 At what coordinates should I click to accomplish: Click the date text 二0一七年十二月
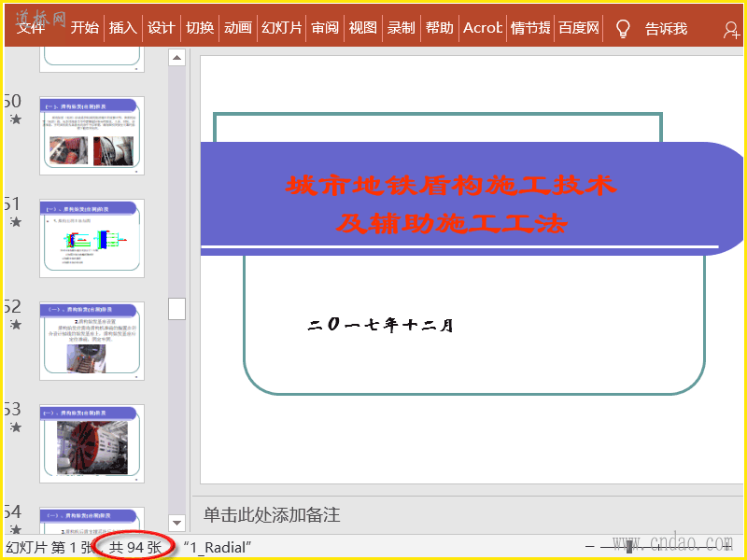[x=380, y=325]
